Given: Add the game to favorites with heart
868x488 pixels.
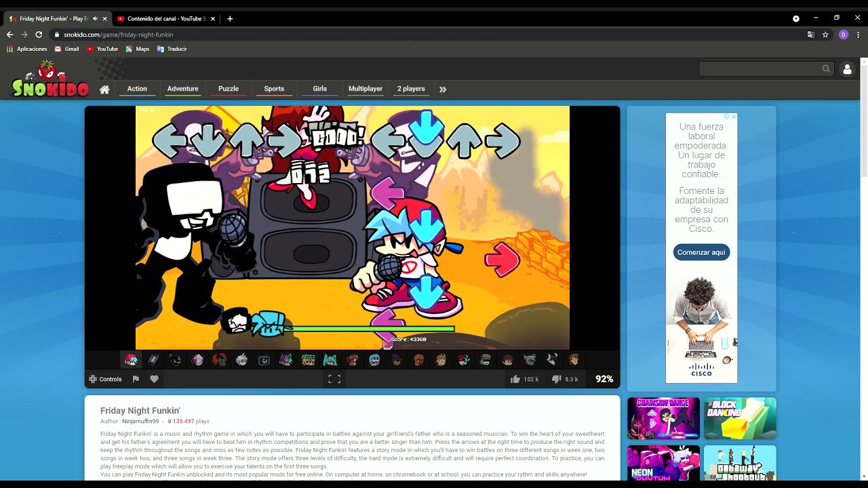Looking at the screenshot, I should [154, 379].
